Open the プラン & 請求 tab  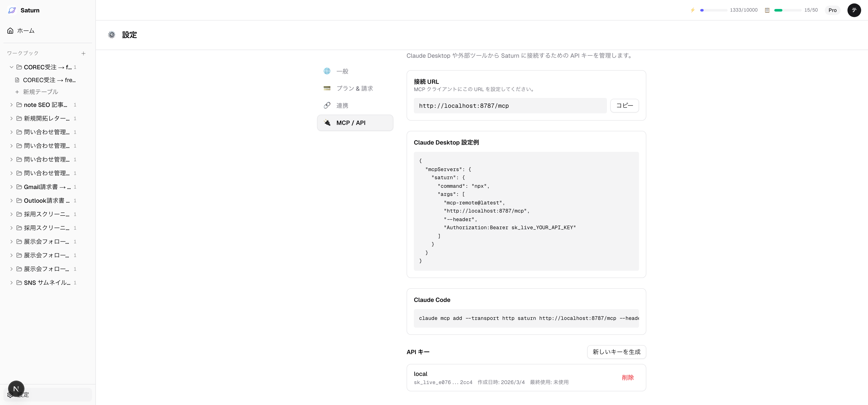(354, 88)
